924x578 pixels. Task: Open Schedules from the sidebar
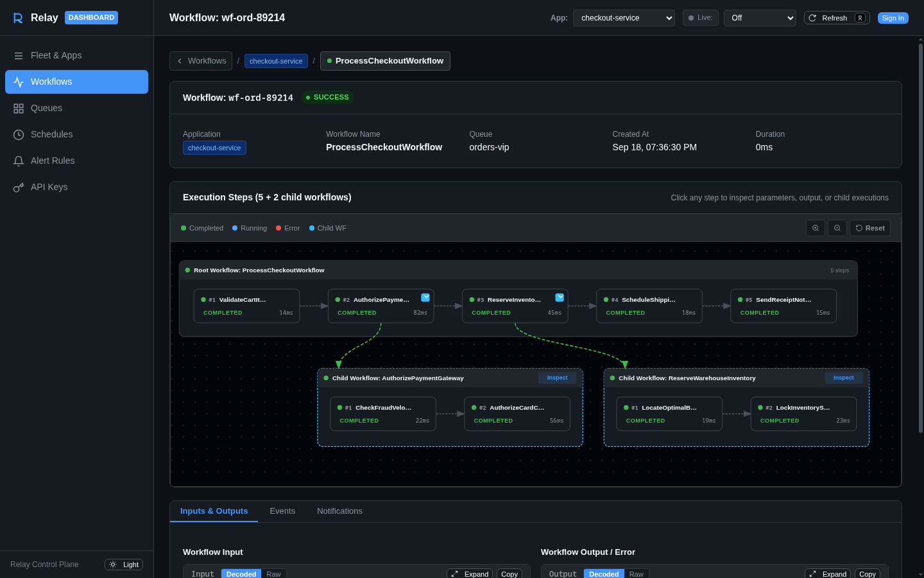click(76, 134)
